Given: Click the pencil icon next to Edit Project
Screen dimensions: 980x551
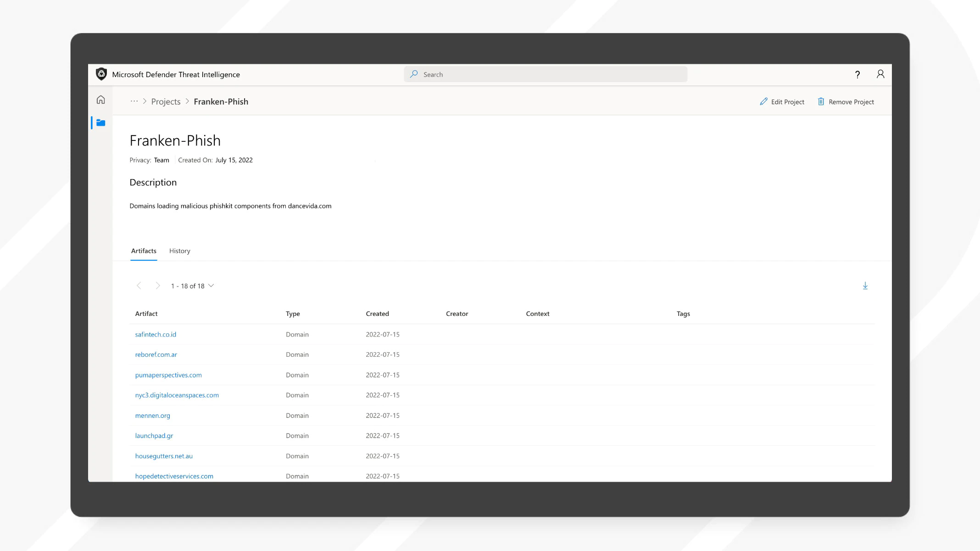Looking at the screenshot, I should (x=763, y=101).
